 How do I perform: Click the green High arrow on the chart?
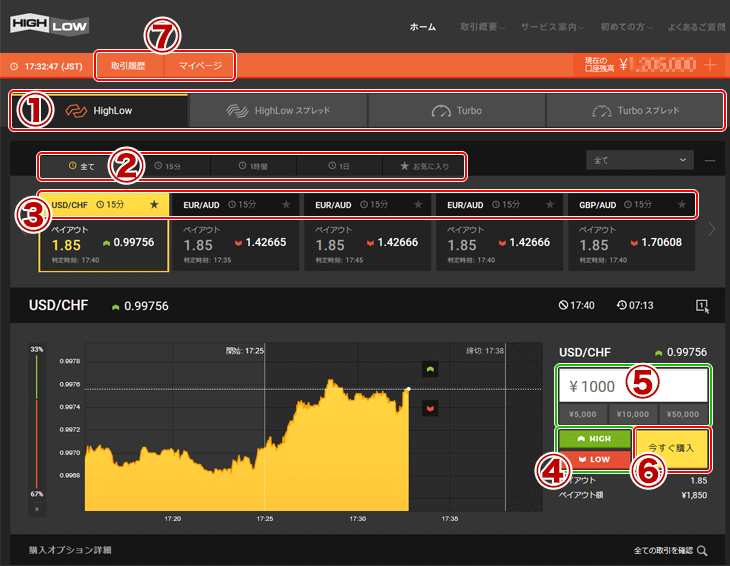(430, 369)
